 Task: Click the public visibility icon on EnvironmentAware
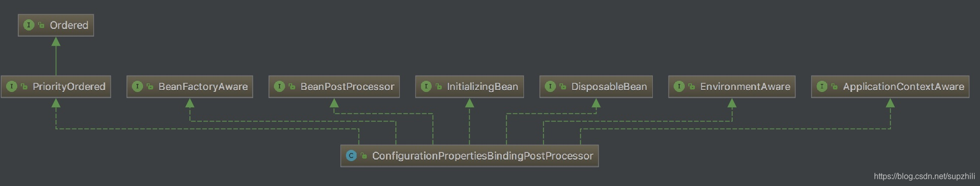tap(691, 87)
